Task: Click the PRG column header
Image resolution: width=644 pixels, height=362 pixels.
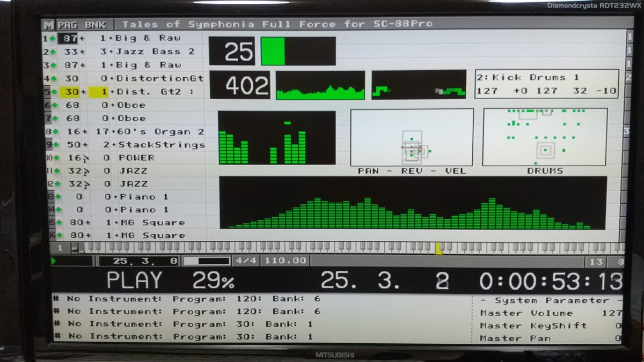Action: click(68, 25)
